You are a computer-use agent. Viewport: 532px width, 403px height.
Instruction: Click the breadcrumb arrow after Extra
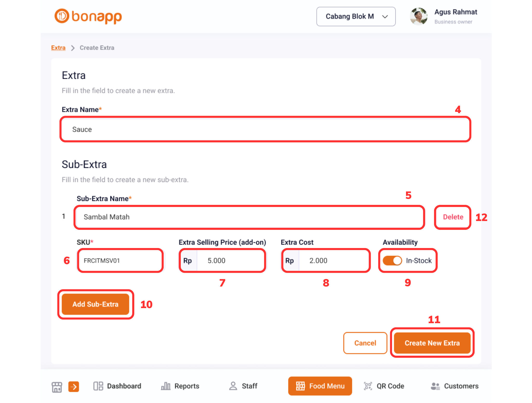[x=73, y=48]
